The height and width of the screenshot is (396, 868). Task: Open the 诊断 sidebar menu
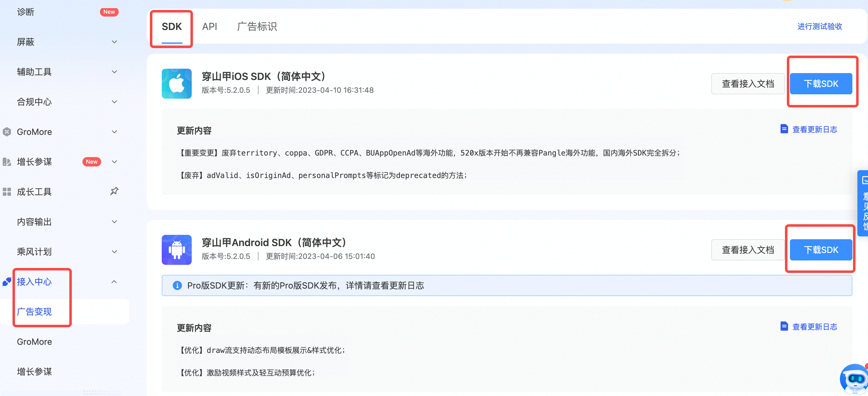coord(26,12)
